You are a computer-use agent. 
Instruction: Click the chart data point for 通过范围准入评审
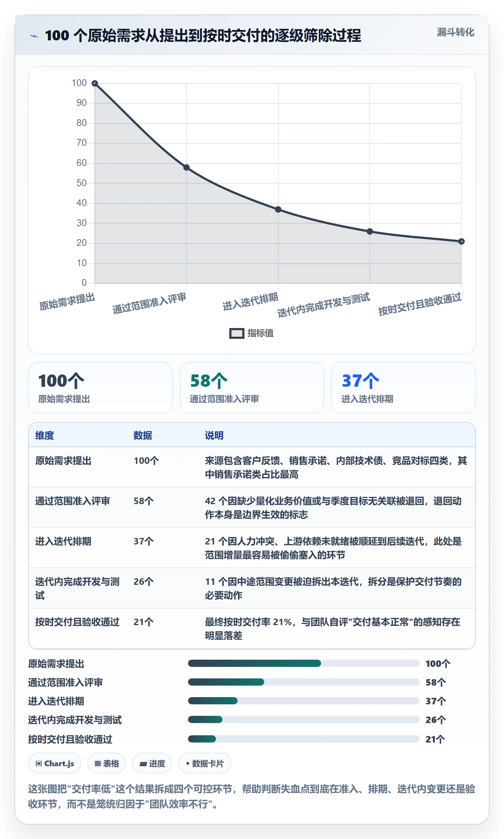click(186, 167)
